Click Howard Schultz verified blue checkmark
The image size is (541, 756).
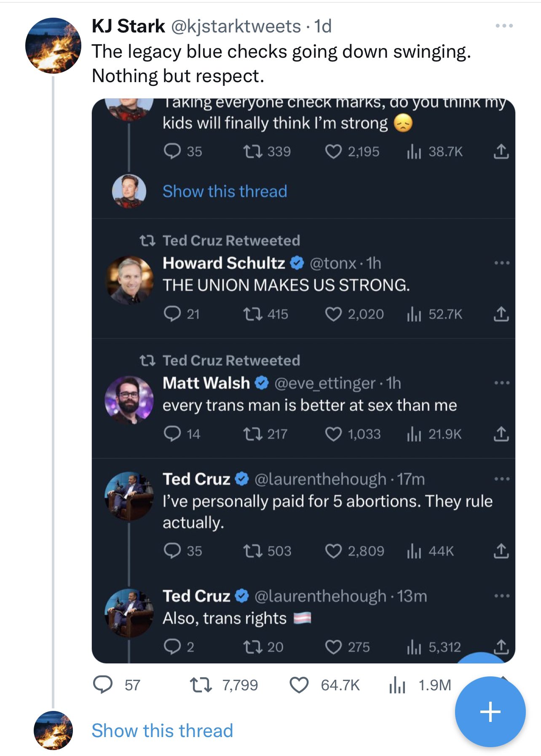(x=297, y=263)
